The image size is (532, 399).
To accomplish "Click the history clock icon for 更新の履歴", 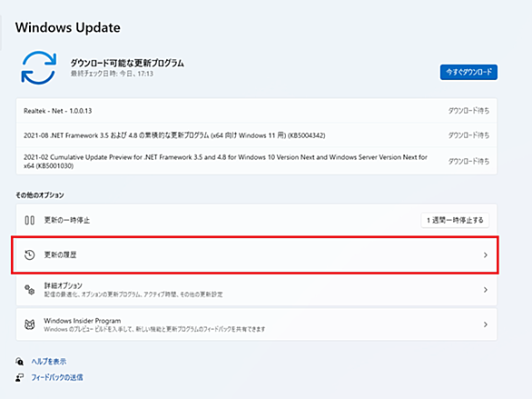I will pyautogui.click(x=30, y=254).
